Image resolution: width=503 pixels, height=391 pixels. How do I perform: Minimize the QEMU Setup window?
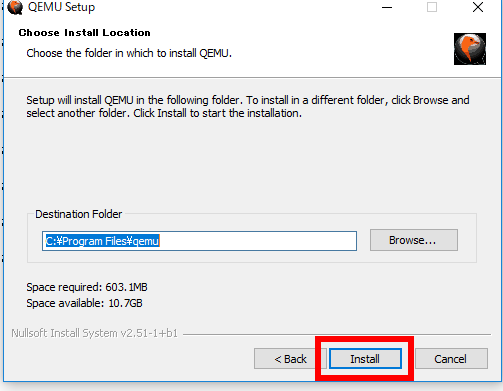pyautogui.click(x=387, y=7)
